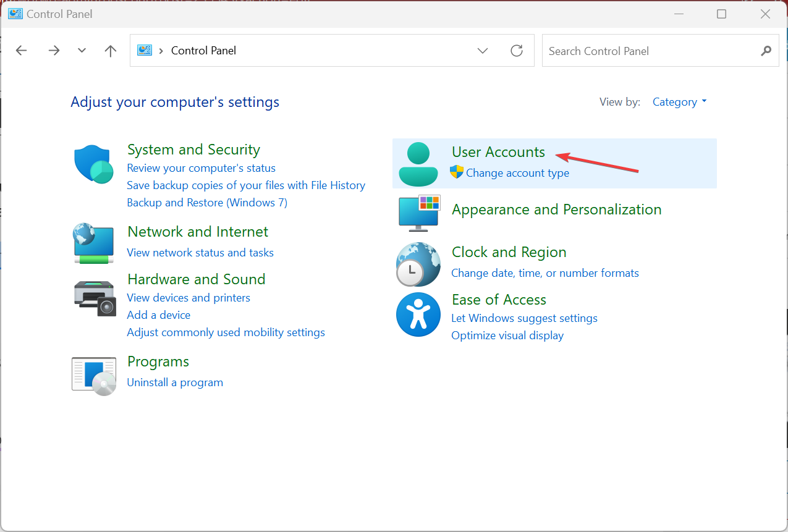
Task: Open Network and Internet heading link
Action: (198, 232)
